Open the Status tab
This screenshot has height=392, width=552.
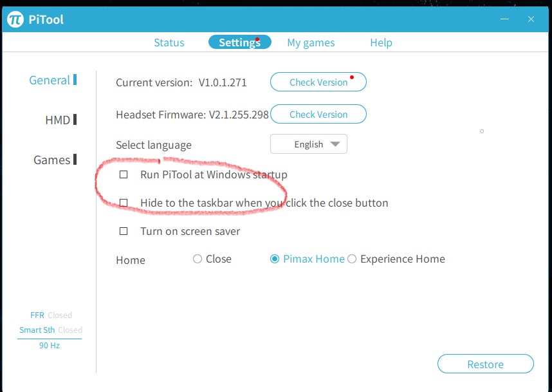click(169, 42)
